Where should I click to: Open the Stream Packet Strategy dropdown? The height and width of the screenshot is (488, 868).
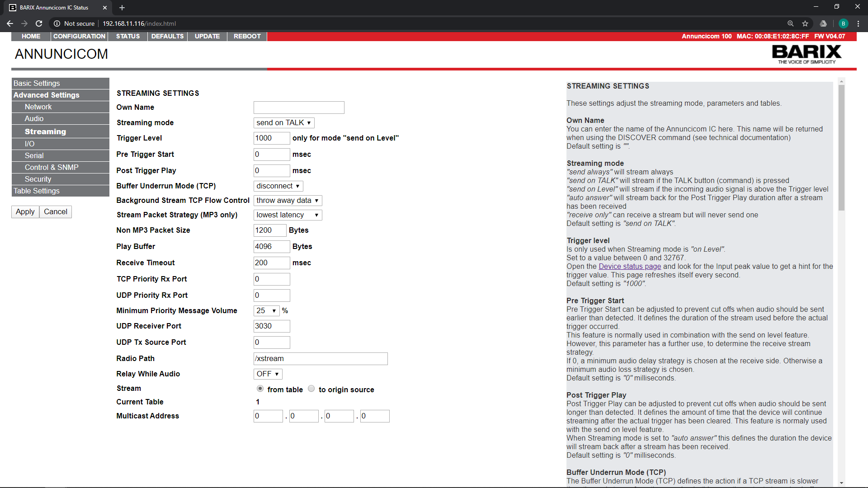[x=288, y=215]
